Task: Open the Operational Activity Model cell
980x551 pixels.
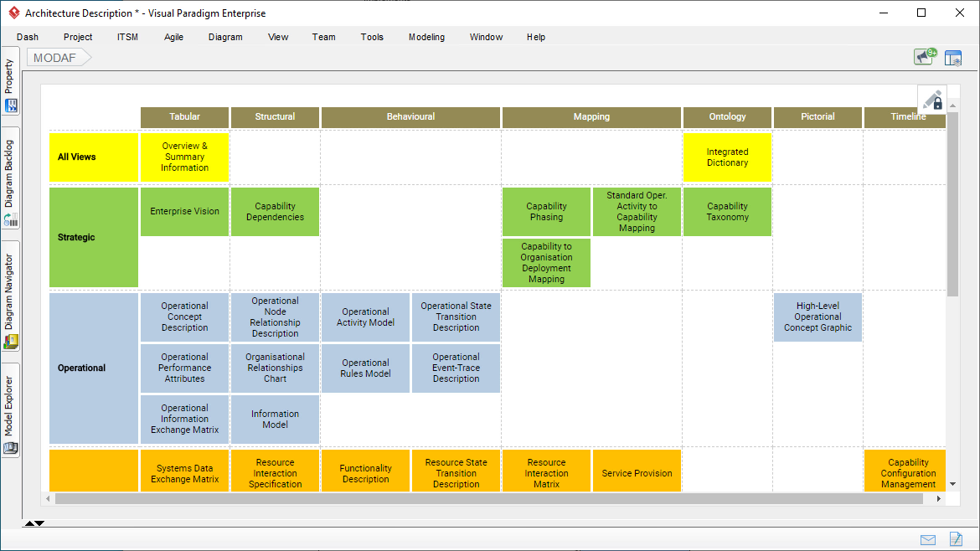Action: (366, 317)
